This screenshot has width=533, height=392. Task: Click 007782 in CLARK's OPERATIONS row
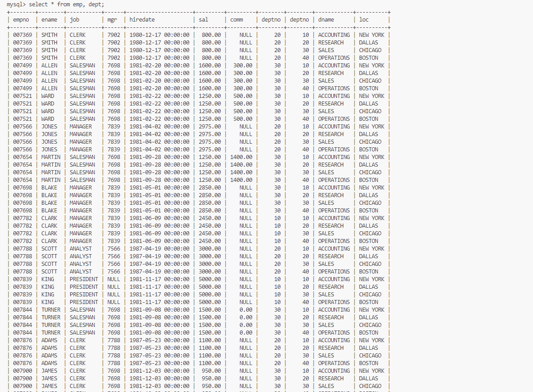tap(22, 241)
